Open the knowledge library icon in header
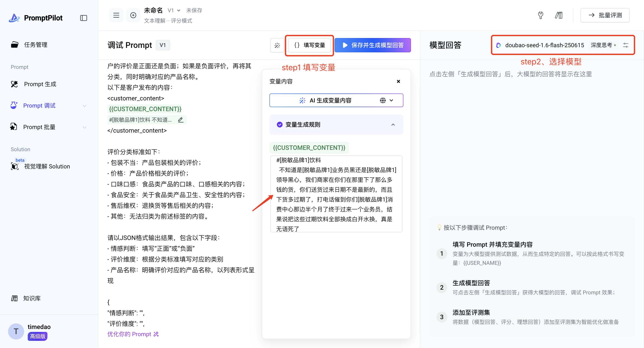The height and width of the screenshot is (348, 644). click(559, 15)
